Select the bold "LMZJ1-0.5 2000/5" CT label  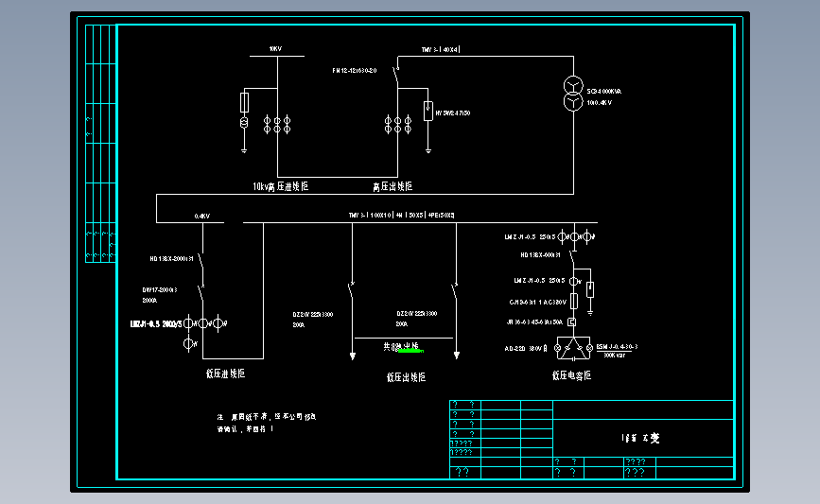coord(156,324)
